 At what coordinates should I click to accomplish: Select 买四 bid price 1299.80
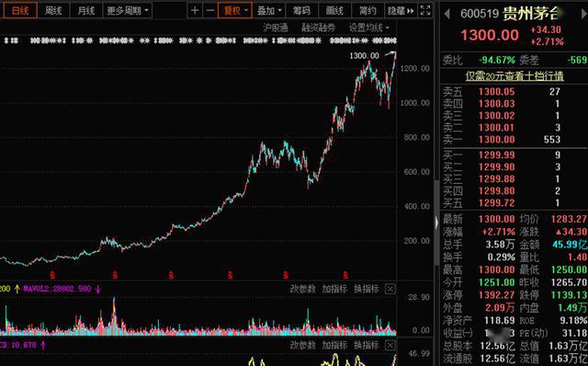[497, 190]
